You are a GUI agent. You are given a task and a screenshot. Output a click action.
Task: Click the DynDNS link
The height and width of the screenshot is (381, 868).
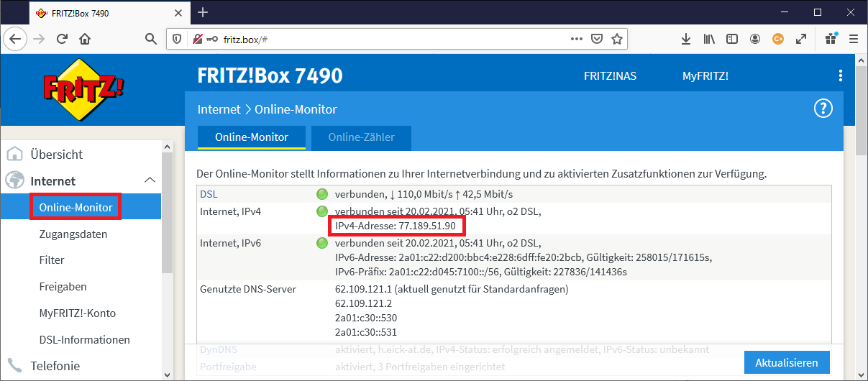tap(219, 349)
